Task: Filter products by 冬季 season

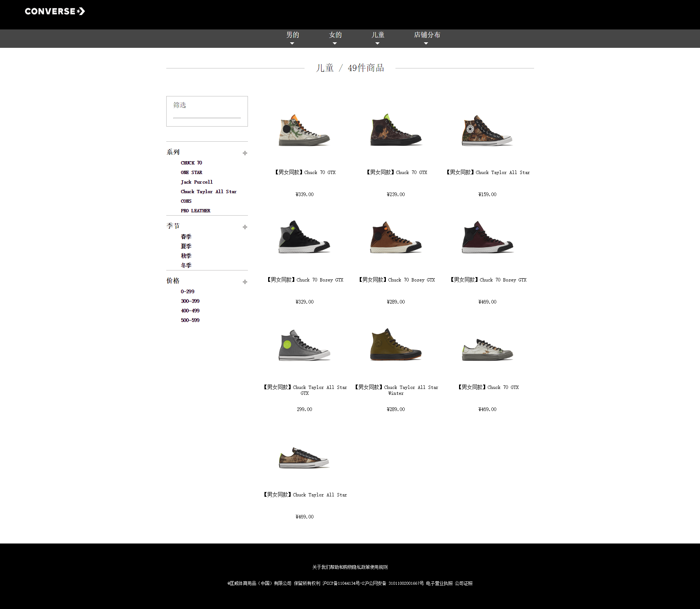Action: (x=186, y=265)
